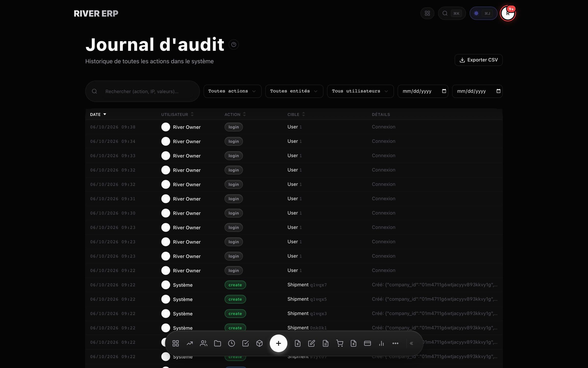Open the users icon in dock

[204, 343]
